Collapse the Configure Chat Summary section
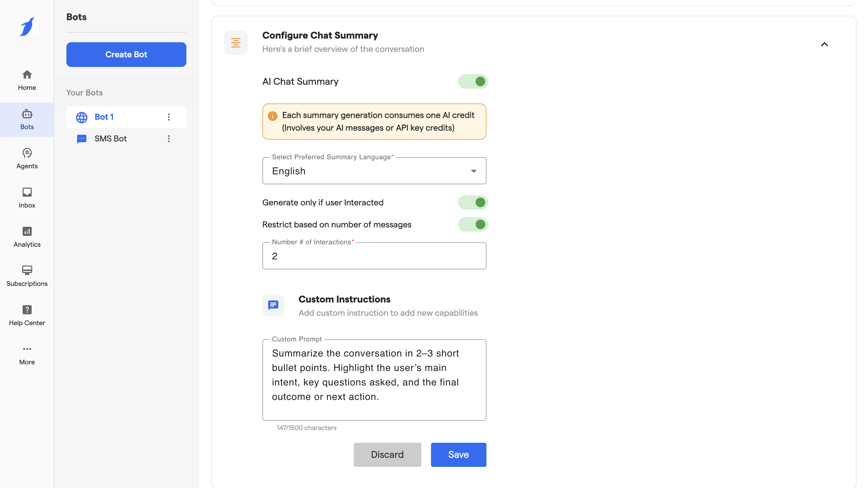Screen dimensions: 868x488 824,44
